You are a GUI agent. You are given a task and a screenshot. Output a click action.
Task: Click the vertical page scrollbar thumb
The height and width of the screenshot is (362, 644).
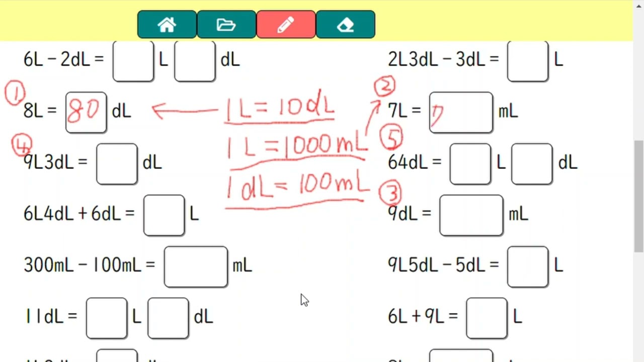pyautogui.click(x=638, y=196)
